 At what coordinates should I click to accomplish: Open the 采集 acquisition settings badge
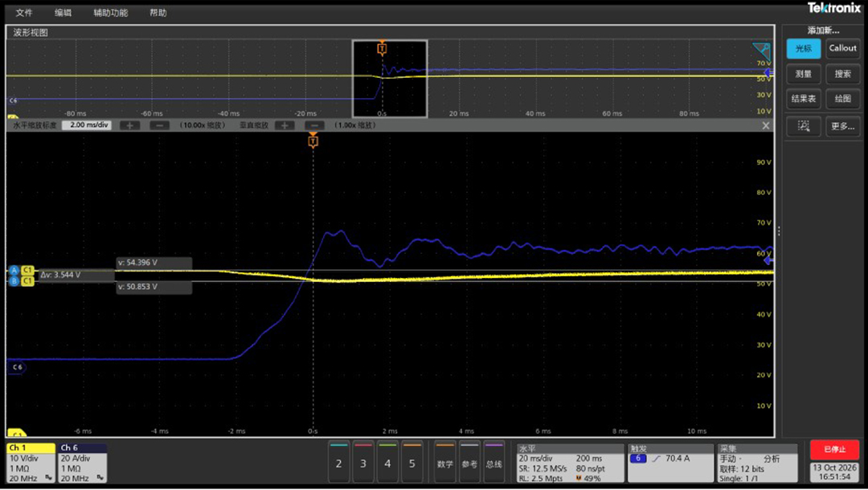pos(757,463)
